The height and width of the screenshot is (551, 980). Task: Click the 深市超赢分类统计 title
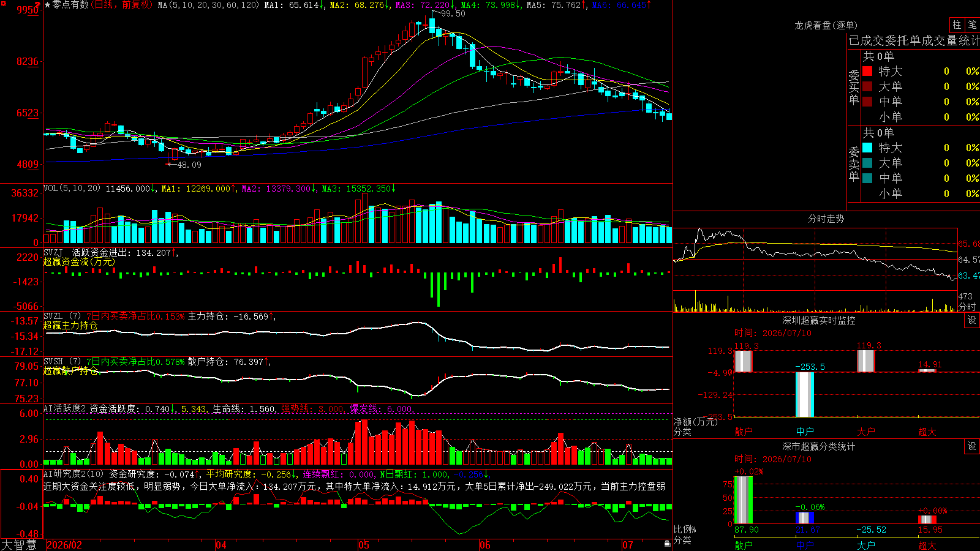click(x=818, y=446)
